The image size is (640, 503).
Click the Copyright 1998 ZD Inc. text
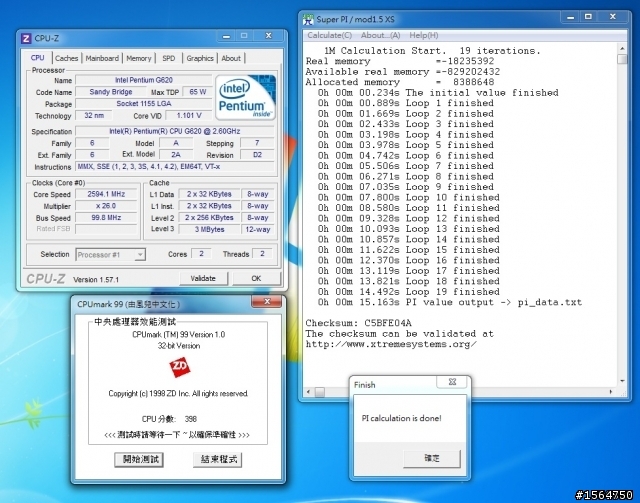[x=178, y=394]
